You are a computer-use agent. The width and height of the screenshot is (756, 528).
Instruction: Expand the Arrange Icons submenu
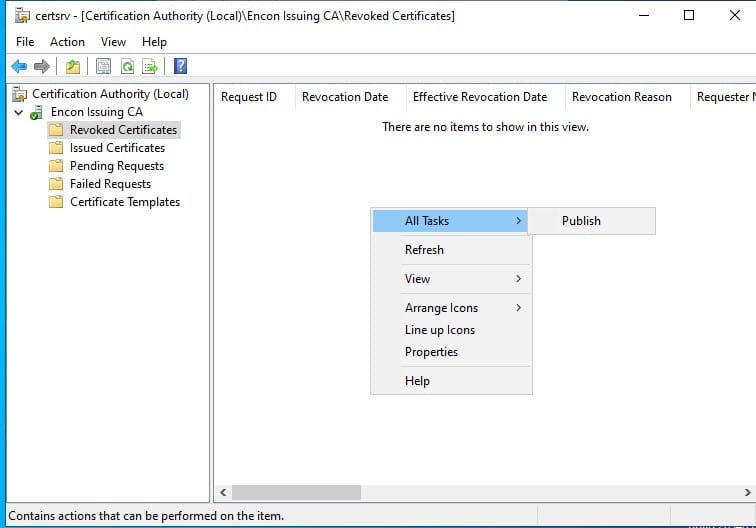[x=451, y=308]
